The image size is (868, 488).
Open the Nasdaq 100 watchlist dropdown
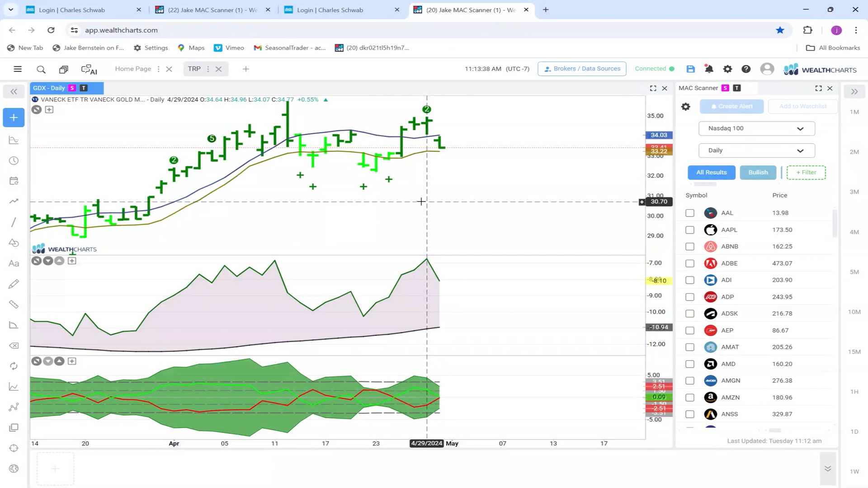tap(756, 128)
